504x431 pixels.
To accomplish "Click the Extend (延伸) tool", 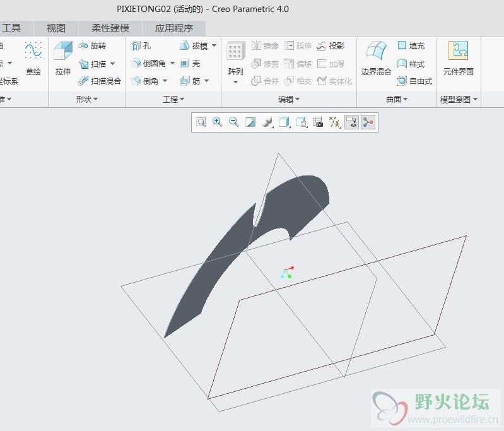I will (298, 46).
